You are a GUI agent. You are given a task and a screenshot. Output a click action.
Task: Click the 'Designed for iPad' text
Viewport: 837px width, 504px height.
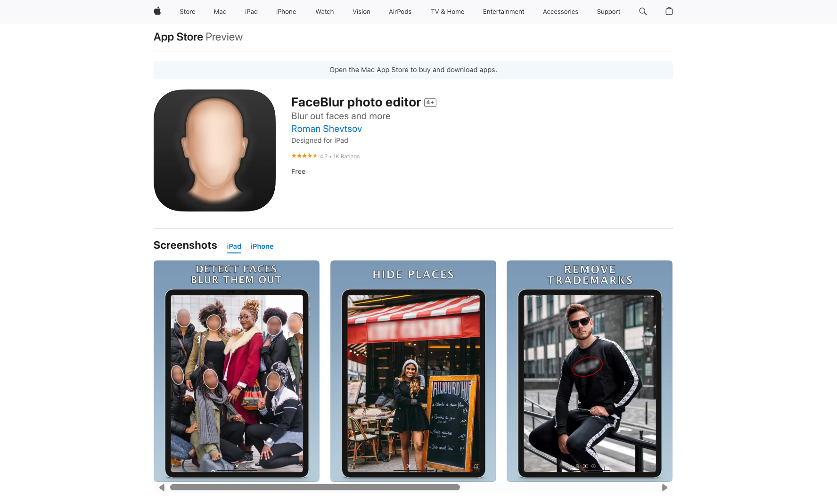pyautogui.click(x=320, y=140)
